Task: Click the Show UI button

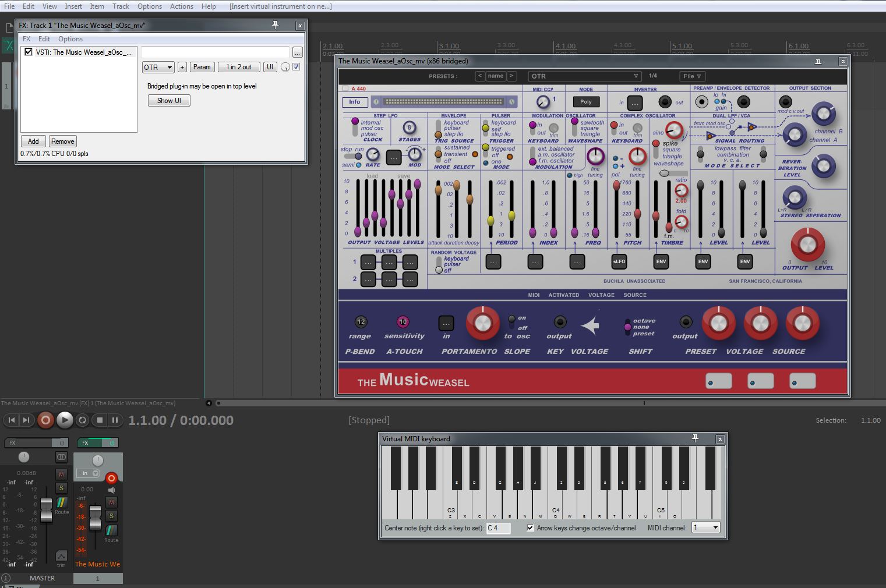Action: point(169,101)
